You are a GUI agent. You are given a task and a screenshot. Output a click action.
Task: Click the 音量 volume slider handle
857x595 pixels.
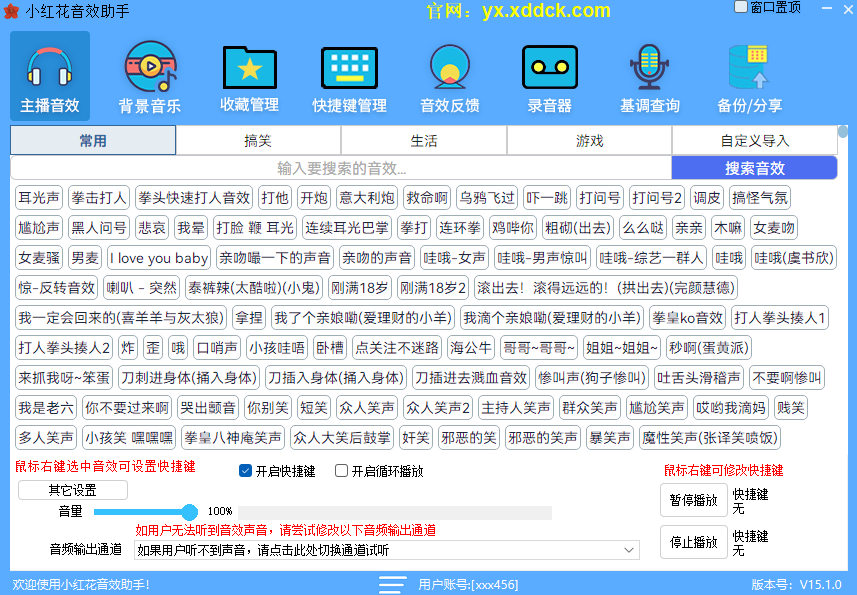click(190, 512)
